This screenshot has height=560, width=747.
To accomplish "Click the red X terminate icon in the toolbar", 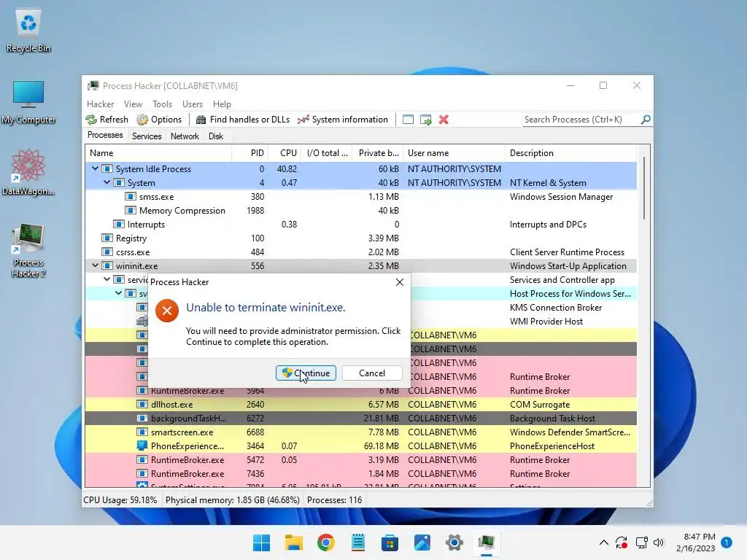I will click(444, 120).
